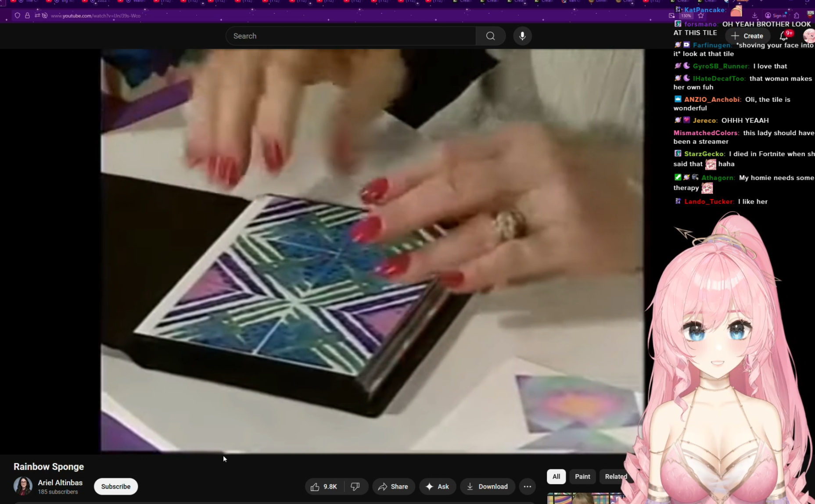Subscribe to the Ariel Altinbas channel
The image size is (815, 504).
pyautogui.click(x=116, y=486)
